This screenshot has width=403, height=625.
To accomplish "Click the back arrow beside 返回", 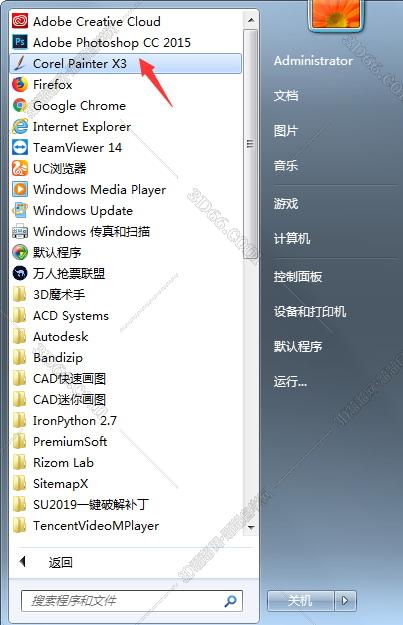I will coord(22,562).
